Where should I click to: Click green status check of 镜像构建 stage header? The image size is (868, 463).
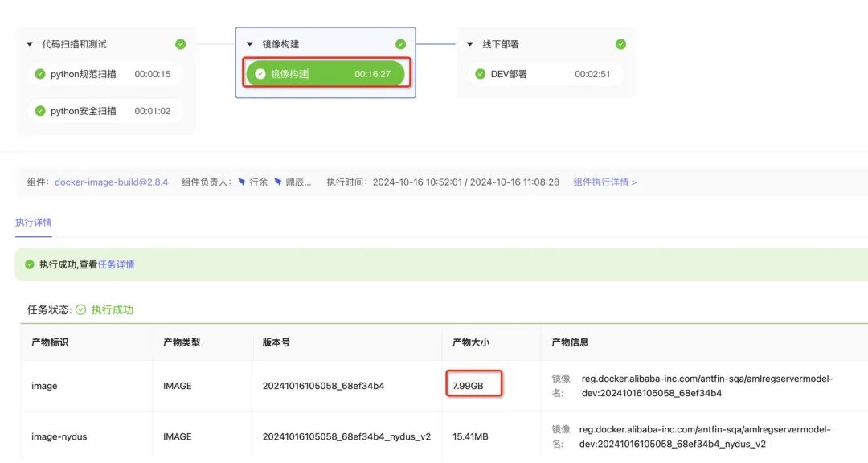pos(401,44)
